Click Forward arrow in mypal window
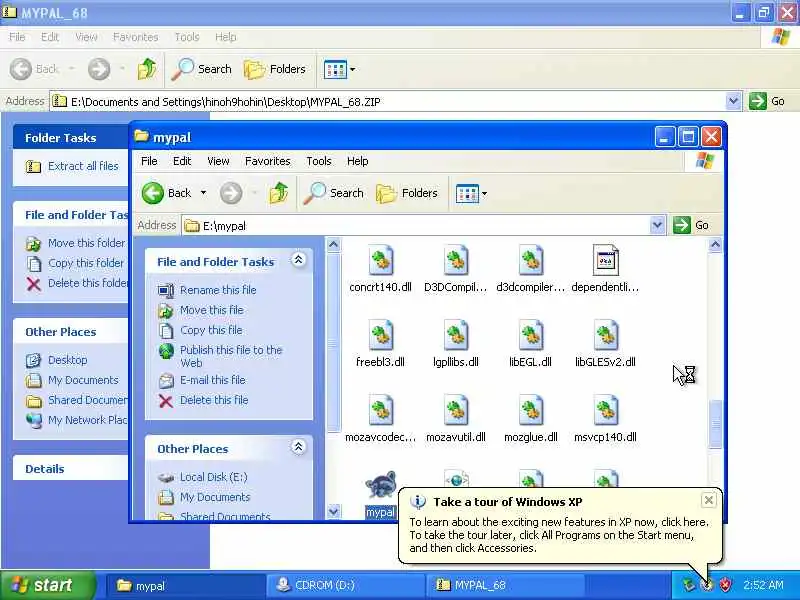This screenshot has height=600, width=800. point(231,193)
